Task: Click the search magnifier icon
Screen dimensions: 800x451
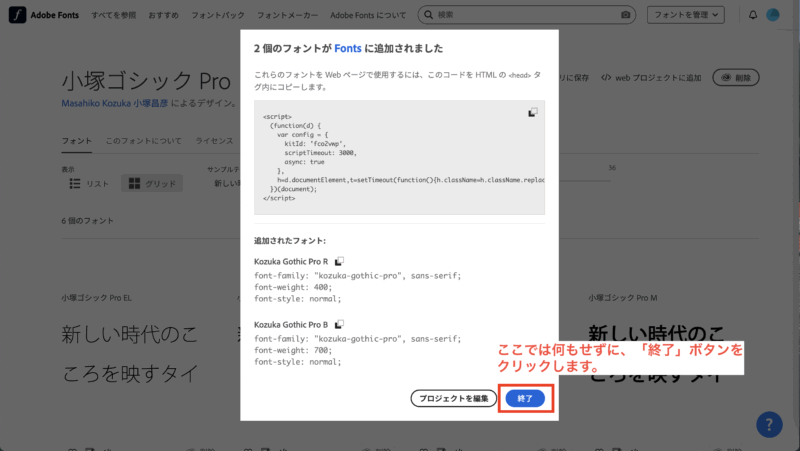Action: 429,15
